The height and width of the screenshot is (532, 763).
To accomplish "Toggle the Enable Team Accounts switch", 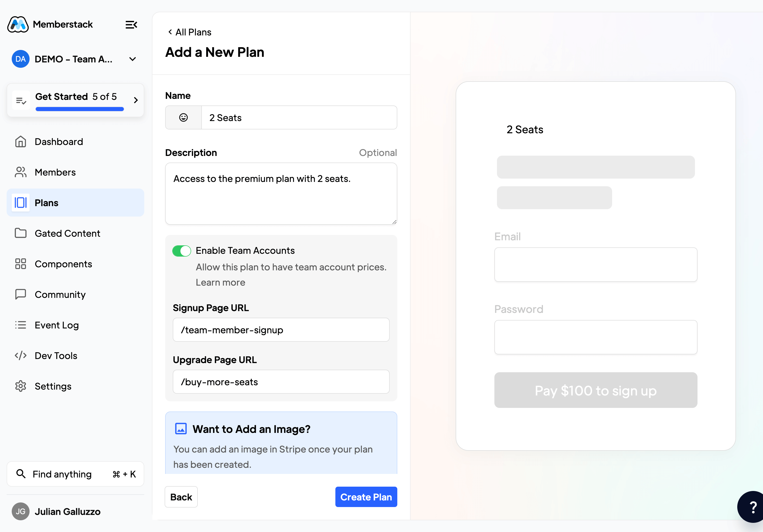I will point(181,250).
